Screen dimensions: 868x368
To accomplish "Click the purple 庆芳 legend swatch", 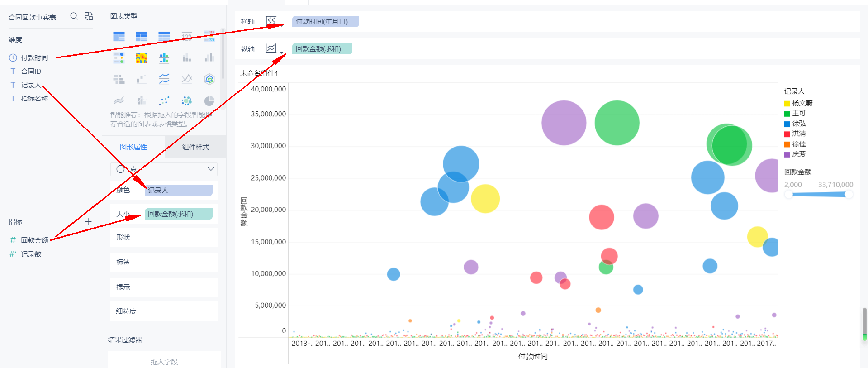I will click(787, 155).
